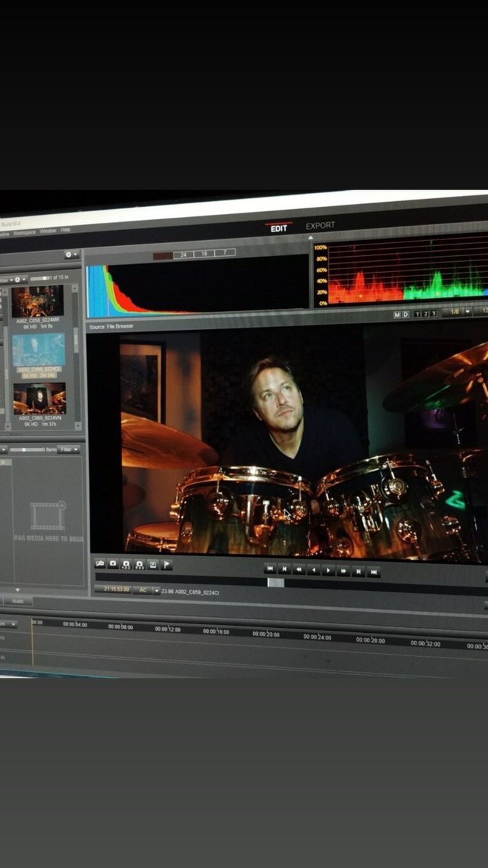Screen dimensions: 488x868
Task: Open the Workspace menu
Action: (24, 232)
